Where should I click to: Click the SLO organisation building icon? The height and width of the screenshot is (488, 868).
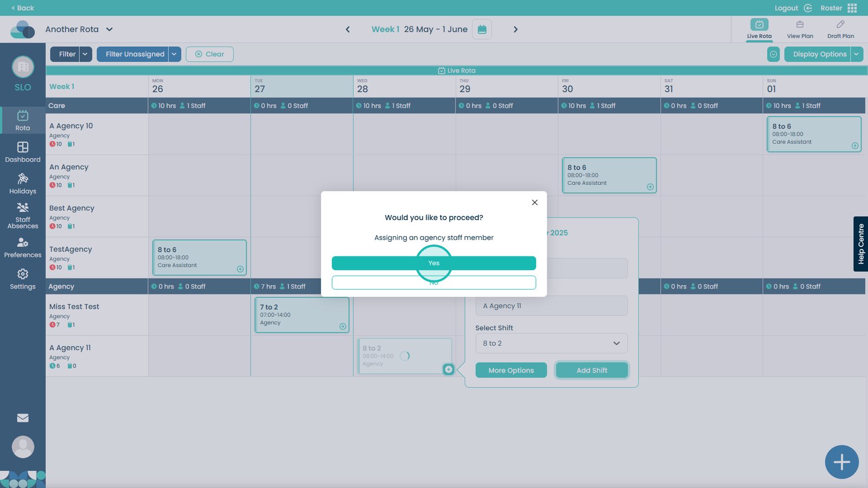23,67
